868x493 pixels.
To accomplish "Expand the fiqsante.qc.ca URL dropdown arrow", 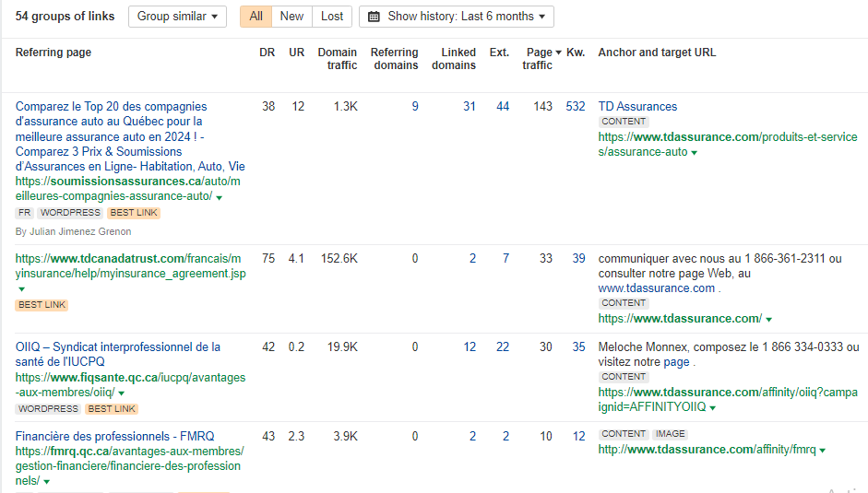I will click(121, 393).
